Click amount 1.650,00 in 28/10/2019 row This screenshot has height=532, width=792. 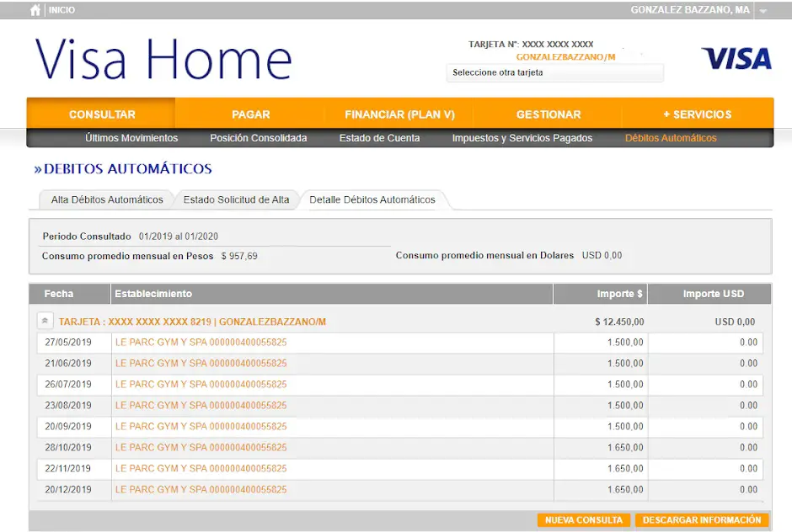[x=625, y=448]
